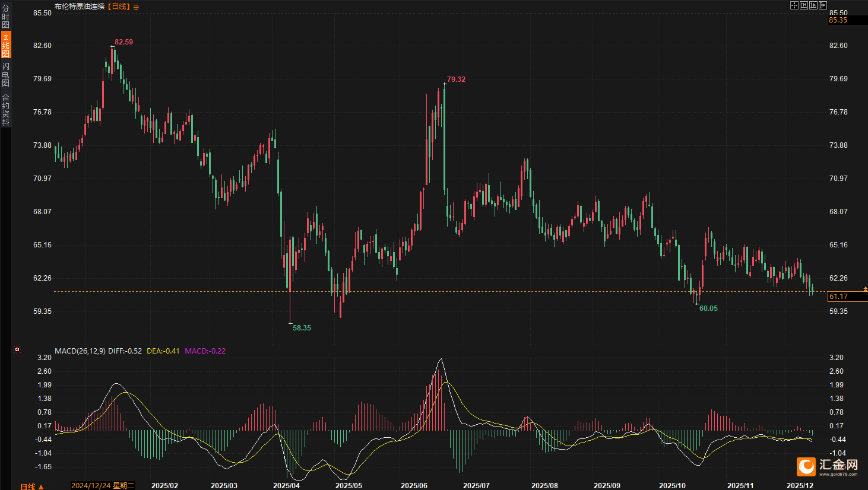Click the MACD(26,12,9) indicator label
This screenshot has height=490, width=868.
(80, 351)
